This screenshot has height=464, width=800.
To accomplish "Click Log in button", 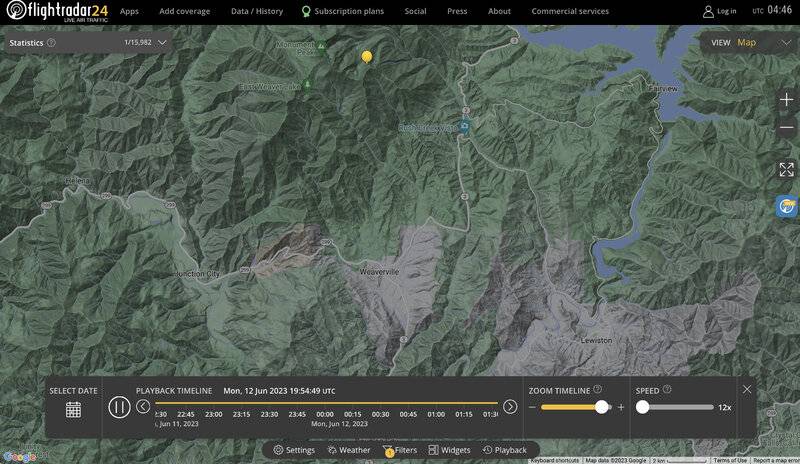I will pos(719,12).
